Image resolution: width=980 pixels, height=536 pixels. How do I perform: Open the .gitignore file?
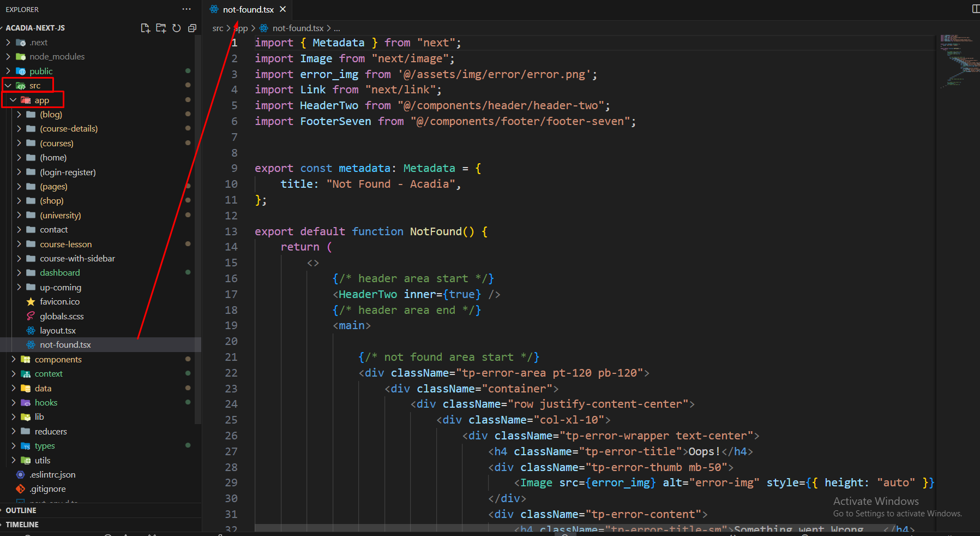pyautogui.click(x=47, y=489)
